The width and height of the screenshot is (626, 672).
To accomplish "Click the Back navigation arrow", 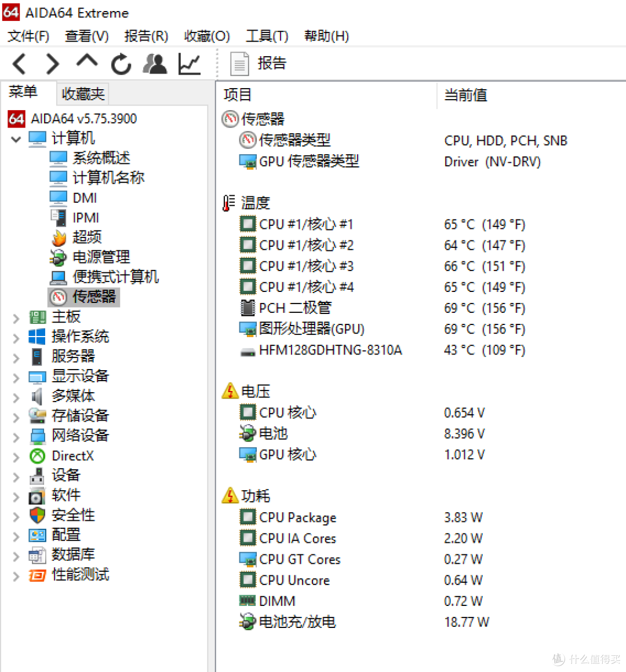I will 20,64.
